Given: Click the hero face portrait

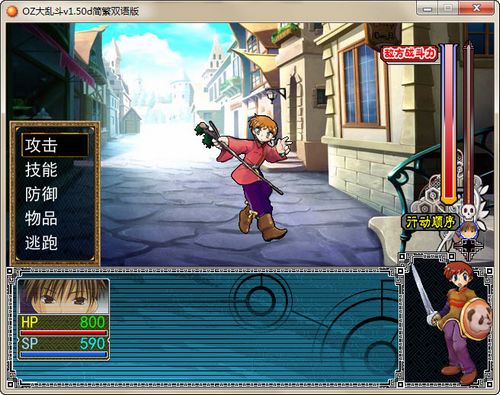Looking at the screenshot, I should tap(63, 296).
